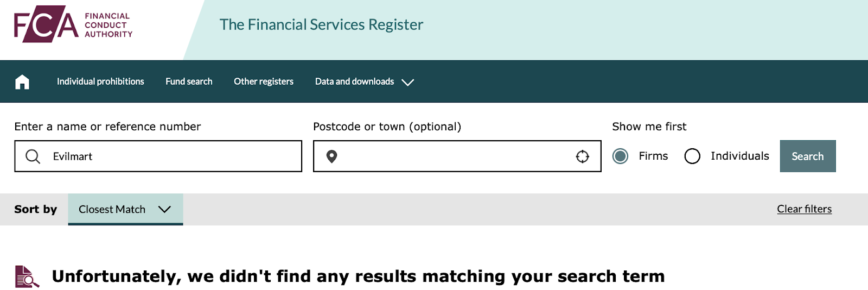Click the Sort by dropdown arrow
The width and height of the screenshot is (868, 290).
(164, 209)
